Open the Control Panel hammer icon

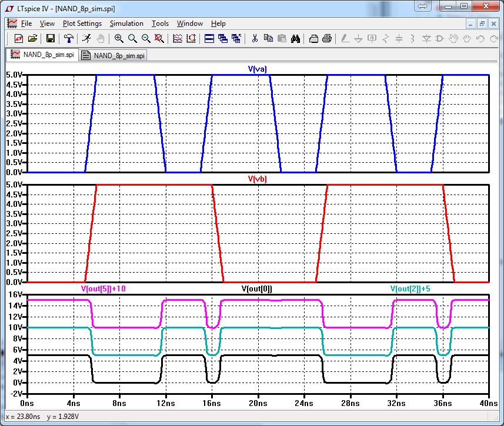click(x=68, y=38)
